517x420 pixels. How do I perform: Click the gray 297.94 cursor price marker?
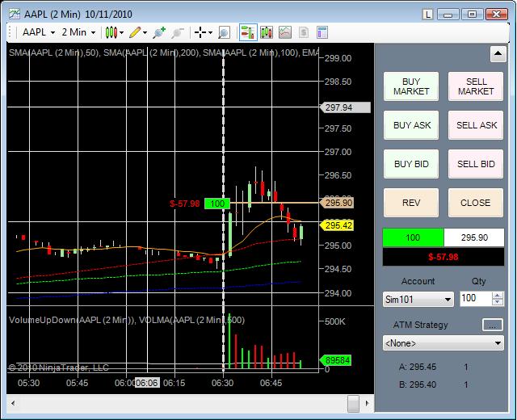click(346, 107)
